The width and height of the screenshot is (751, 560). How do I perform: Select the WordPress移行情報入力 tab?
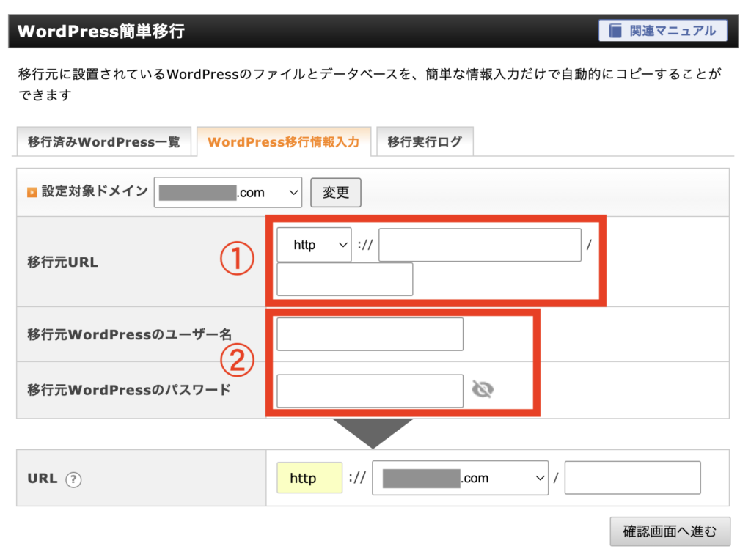pos(284,141)
